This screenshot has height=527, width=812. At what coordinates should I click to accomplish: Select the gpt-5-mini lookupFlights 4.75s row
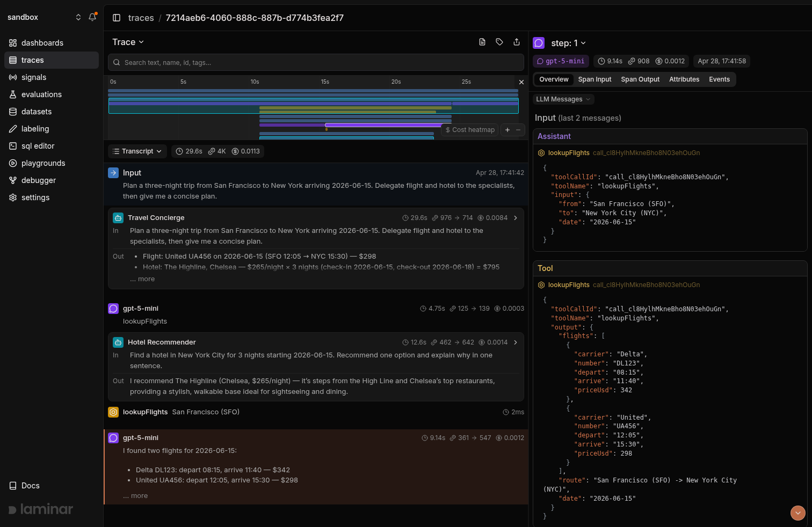click(x=316, y=314)
